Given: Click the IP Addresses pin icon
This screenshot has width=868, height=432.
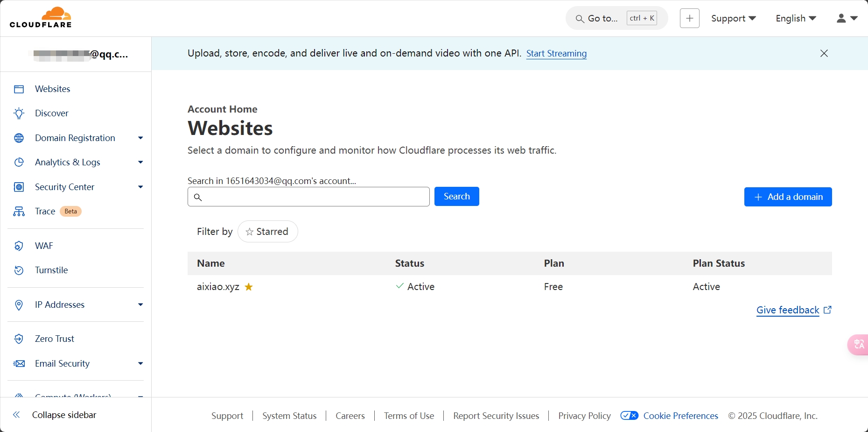Looking at the screenshot, I should [19, 305].
